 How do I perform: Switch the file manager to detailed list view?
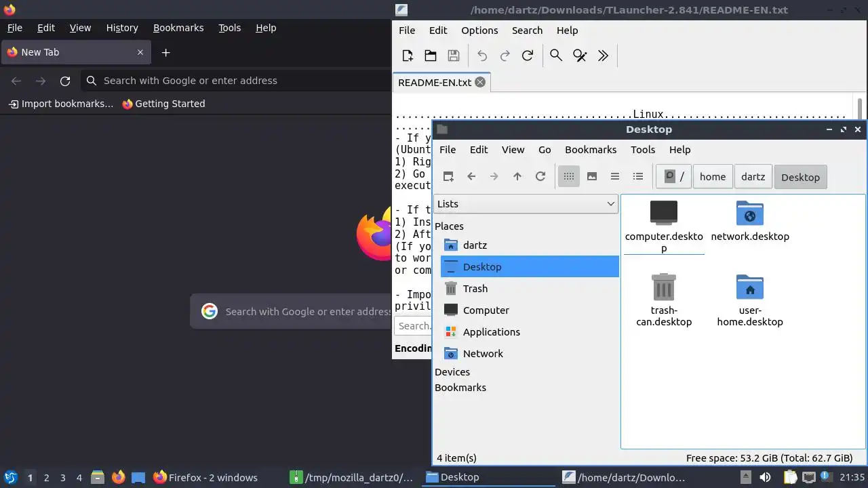pos(638,176)
